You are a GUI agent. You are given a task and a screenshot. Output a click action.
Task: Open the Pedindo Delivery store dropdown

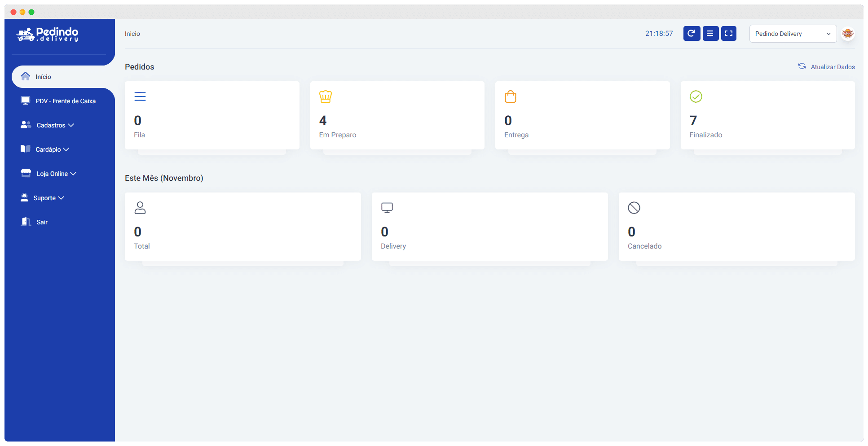pos(793,34)
